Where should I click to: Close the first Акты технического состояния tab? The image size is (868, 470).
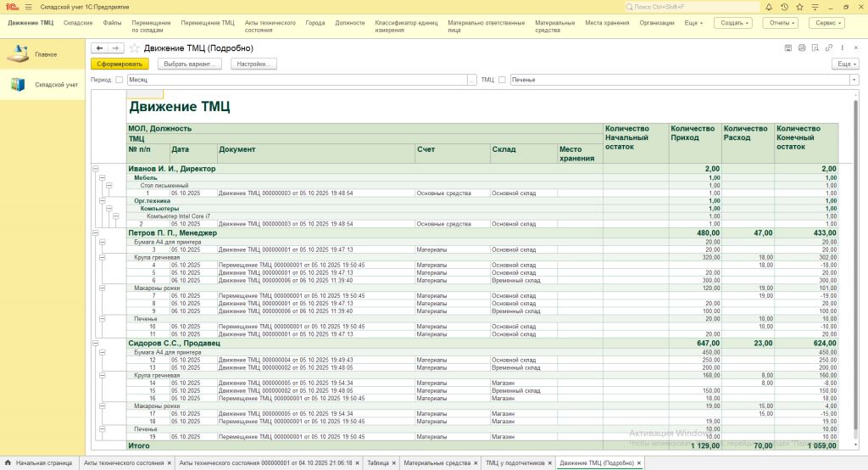pos(170,463)
